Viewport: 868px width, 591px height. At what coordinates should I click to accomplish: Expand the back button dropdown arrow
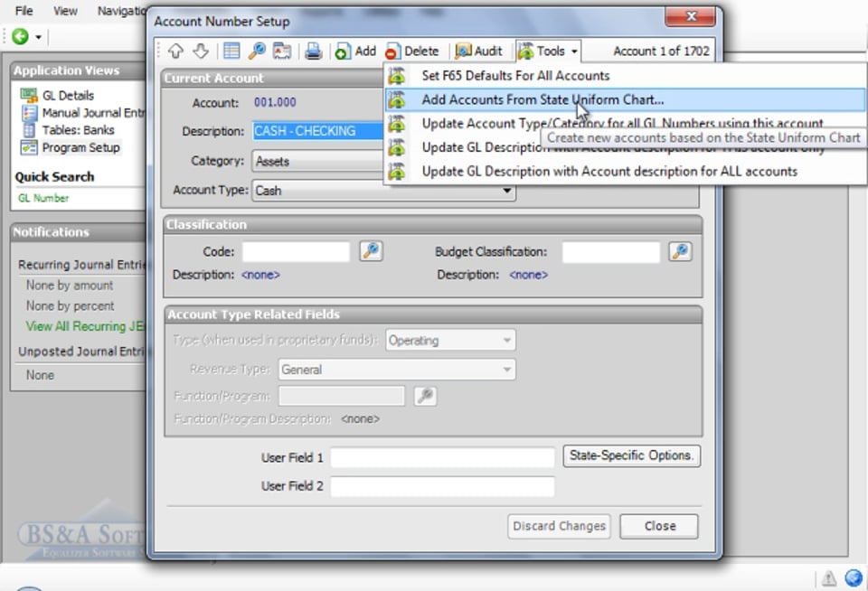coord(38,37)
